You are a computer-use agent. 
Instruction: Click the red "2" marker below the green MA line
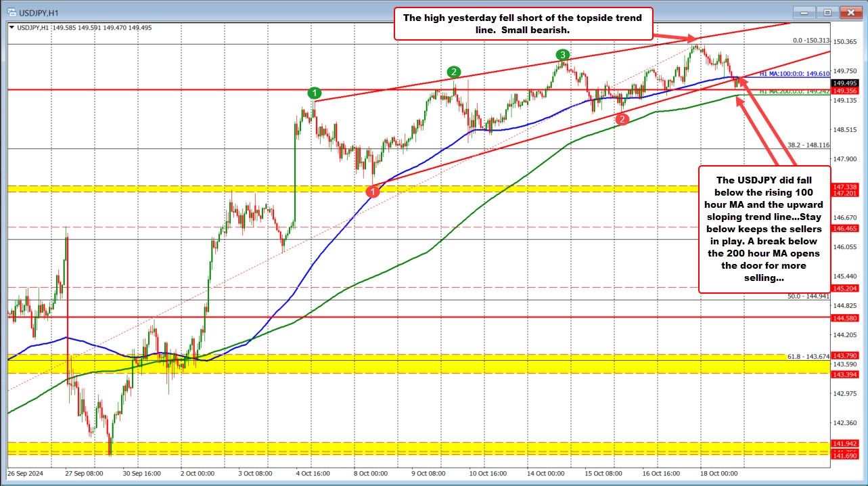pos(621,118)
